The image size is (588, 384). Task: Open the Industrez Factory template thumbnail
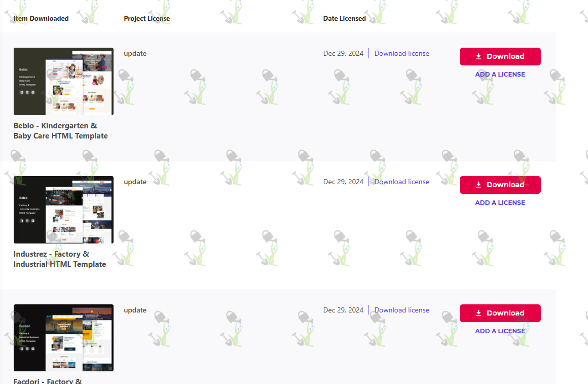pos(63,210)
